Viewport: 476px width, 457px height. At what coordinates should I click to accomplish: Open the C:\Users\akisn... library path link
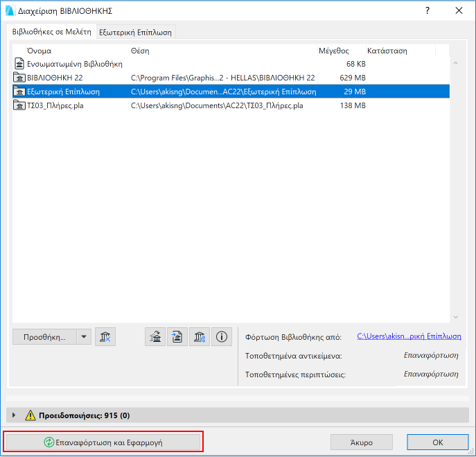[x=409, y=336]
